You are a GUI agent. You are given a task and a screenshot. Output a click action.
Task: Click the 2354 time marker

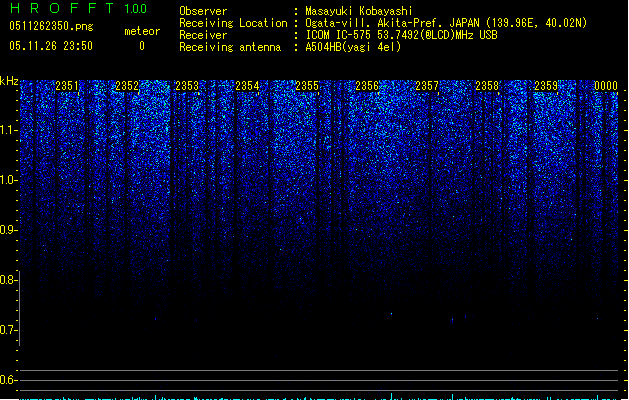(247, 86)
